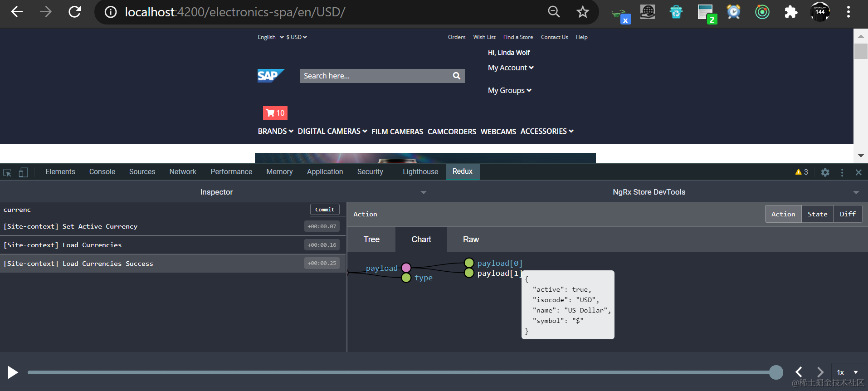Click the Search here input field
This screenshot has width=868, height=391.
coord(376,76)
